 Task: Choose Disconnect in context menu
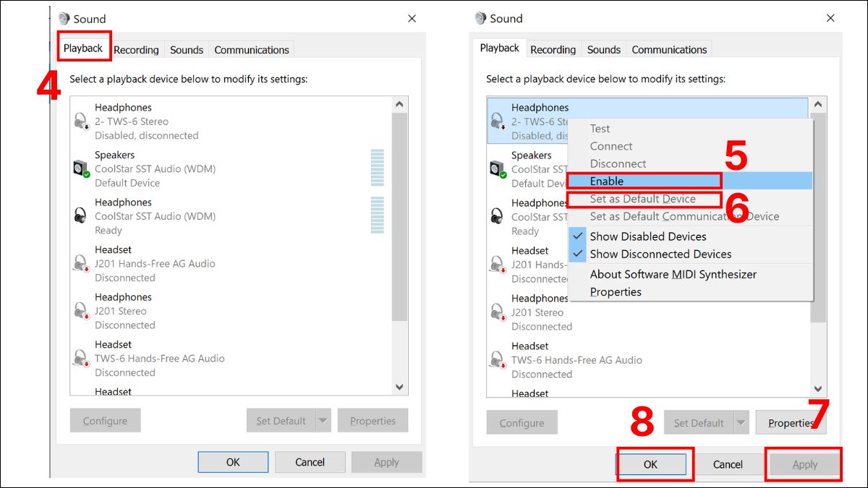click(690, 163)
